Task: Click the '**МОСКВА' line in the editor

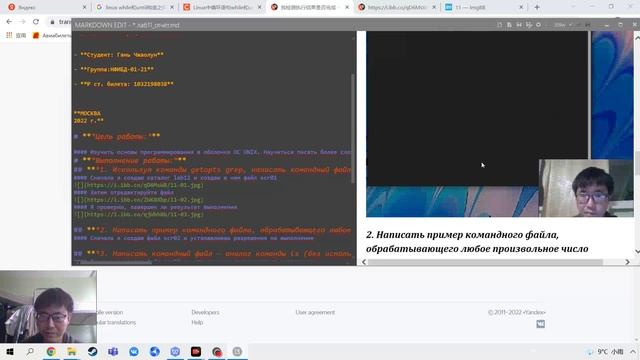Action: [x=87, y=113]
